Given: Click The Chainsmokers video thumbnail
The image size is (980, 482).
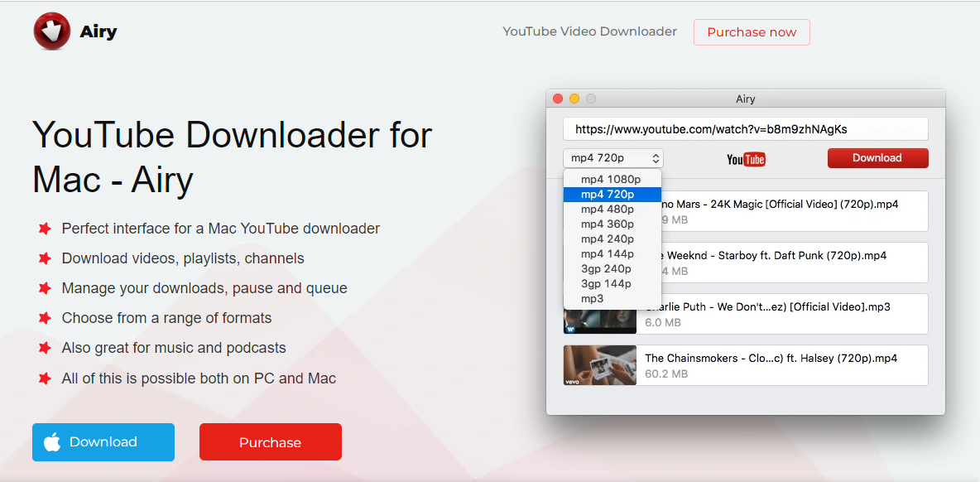Looking at the screenshot, I should coord(599,365).
